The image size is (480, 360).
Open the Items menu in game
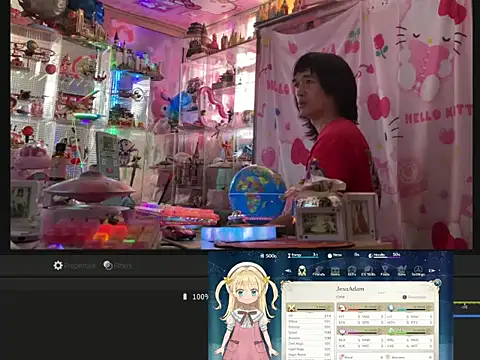coord(335,271)
